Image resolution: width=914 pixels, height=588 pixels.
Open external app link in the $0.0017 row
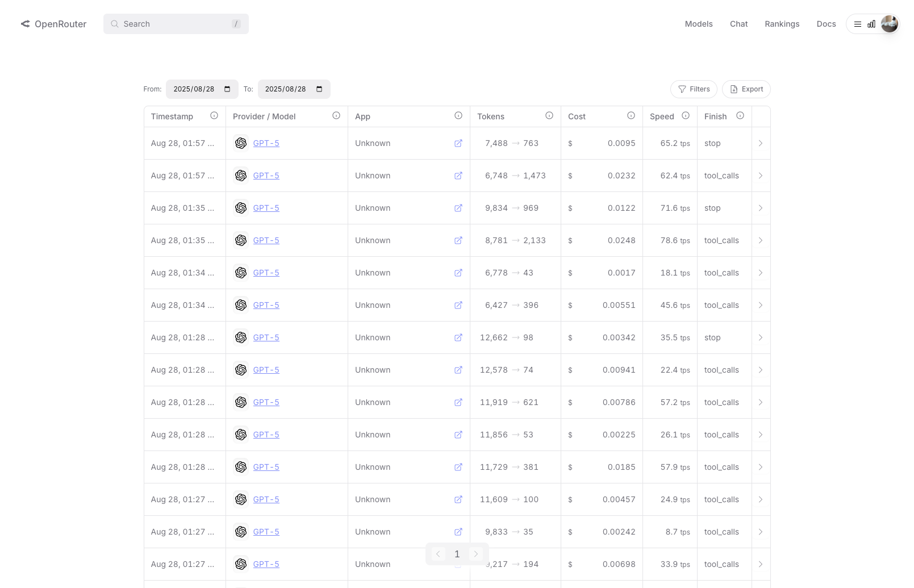point(458,273)
